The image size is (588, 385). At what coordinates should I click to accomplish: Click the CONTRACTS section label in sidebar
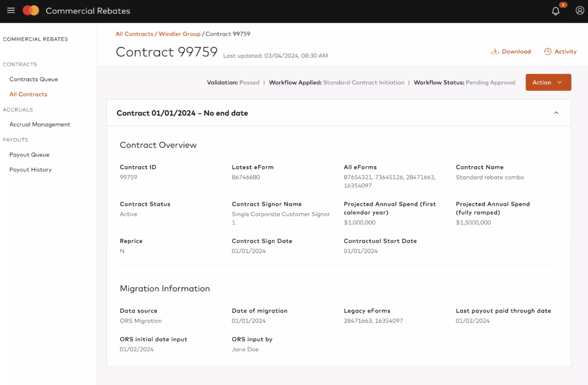pos(20,64)
